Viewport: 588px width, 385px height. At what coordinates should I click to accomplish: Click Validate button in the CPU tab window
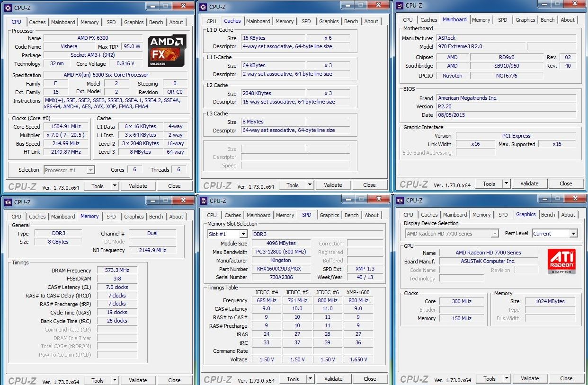point(138,186)
